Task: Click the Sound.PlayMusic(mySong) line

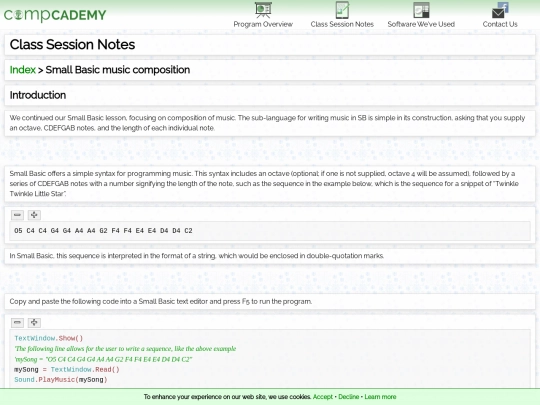Action: click(61, 380)
